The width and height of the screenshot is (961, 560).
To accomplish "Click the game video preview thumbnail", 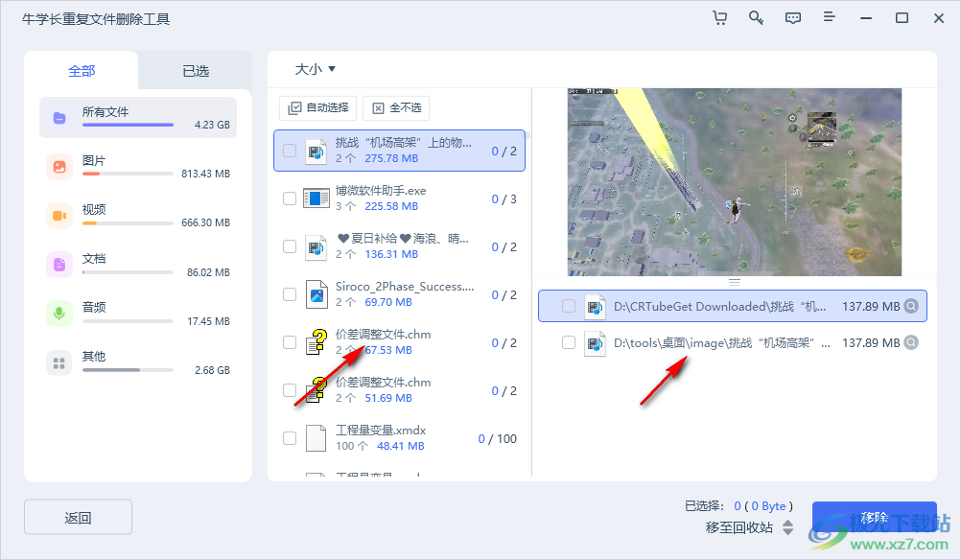I will coord(734,181).
